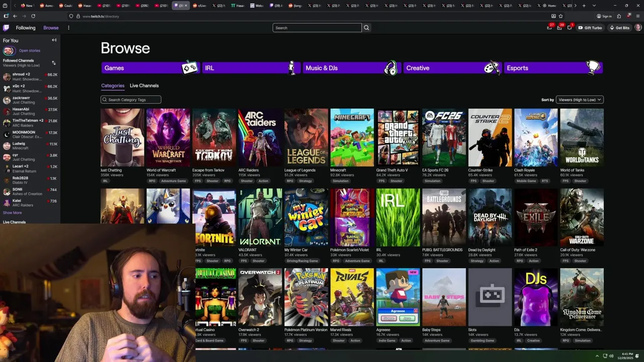This screenshot has width=644, height=362.
Task: Focus the top Search field
Action: (317, 28)
